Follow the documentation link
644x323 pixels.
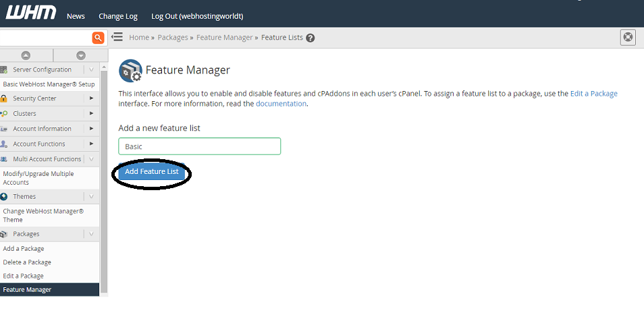pos(280,104)
